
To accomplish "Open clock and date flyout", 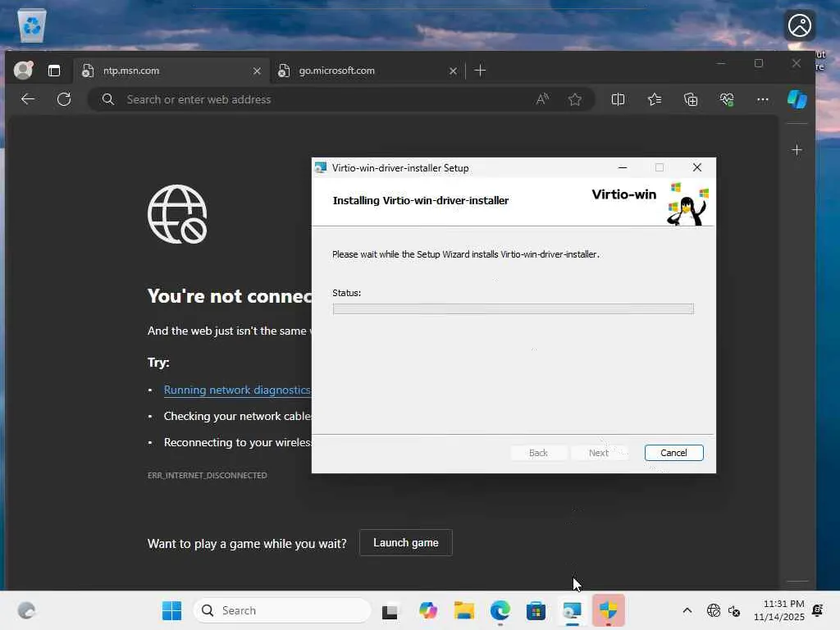I will coord(779,610).
